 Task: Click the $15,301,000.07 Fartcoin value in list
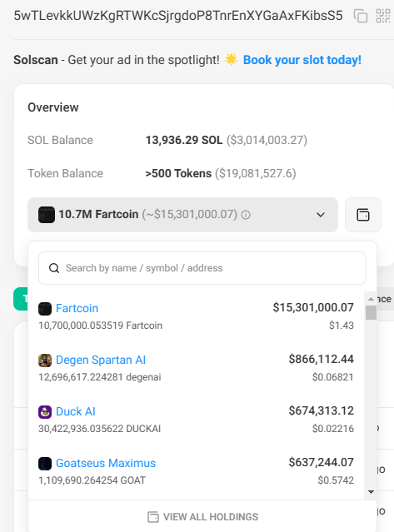click(313, 307)
